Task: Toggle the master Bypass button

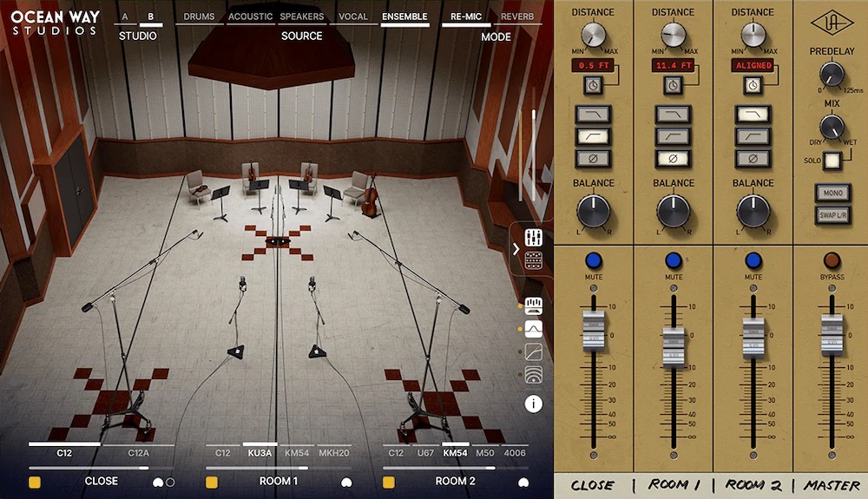Action: [x=832, y=260]
